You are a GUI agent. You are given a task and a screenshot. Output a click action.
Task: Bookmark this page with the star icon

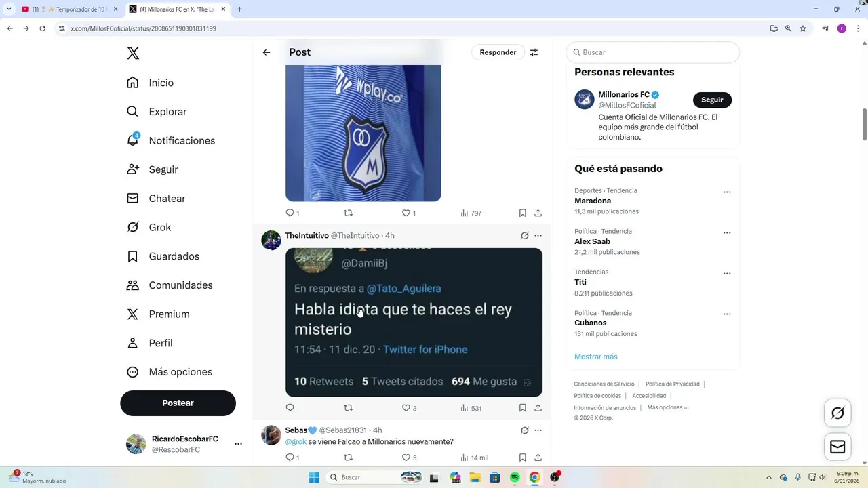pyautogui.click(x=803, y=28)
